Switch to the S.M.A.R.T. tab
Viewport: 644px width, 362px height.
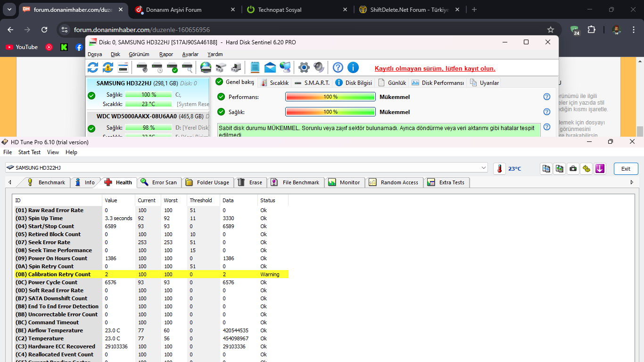click(x=312, y=82)
